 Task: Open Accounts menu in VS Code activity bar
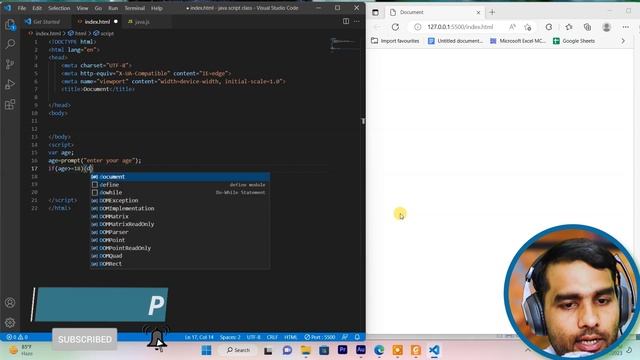pos(10,302)
